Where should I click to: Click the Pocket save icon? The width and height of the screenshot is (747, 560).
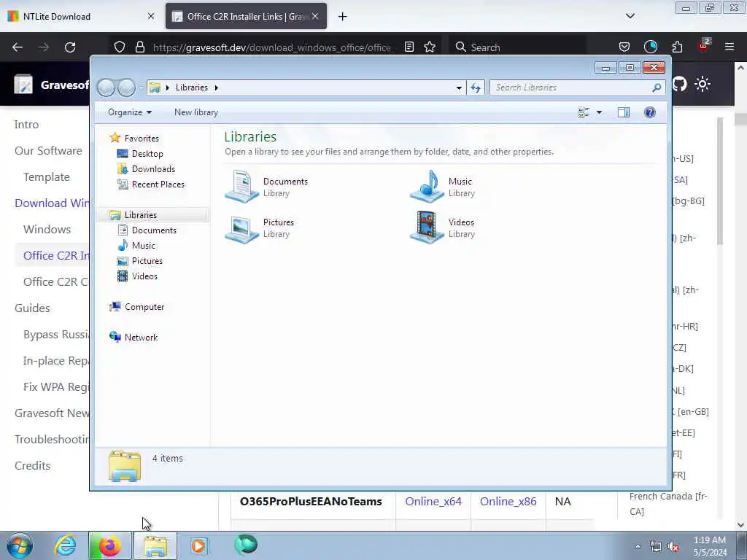pyautogui.click(x=624, y=47)
